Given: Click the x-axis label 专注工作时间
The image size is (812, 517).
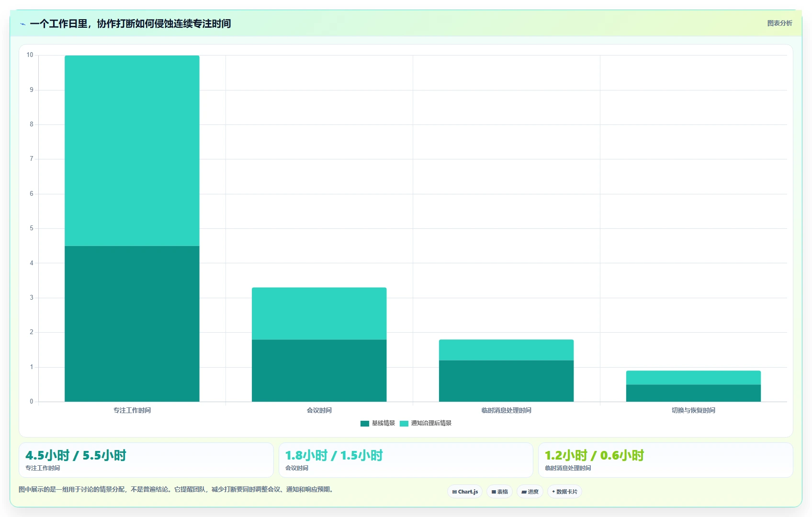Looking at the screenshot, I should [x=132, y=410].
